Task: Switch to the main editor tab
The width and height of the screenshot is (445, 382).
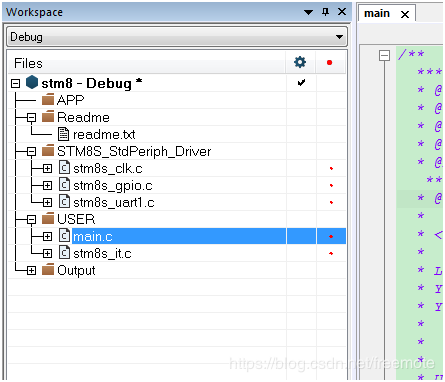Action: tap(377, 13)
